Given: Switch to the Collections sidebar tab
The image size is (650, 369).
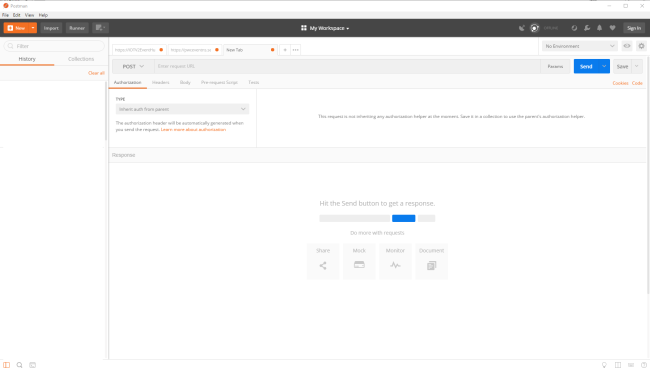Looking at the screenshot, I should click(x=81, y=59).
